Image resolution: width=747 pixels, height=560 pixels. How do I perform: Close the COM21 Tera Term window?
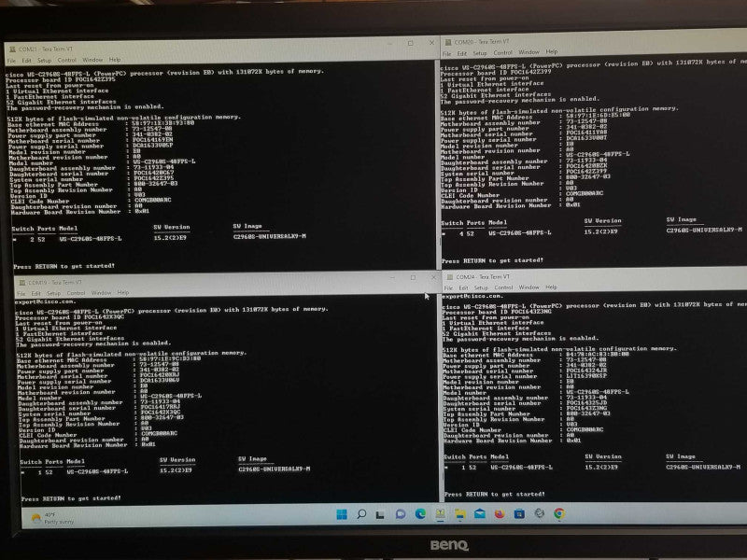click(431, 43)
